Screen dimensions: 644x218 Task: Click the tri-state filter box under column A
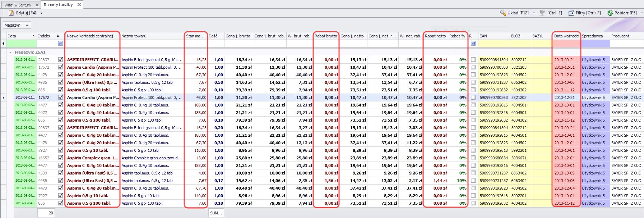[x=60, y=44]
